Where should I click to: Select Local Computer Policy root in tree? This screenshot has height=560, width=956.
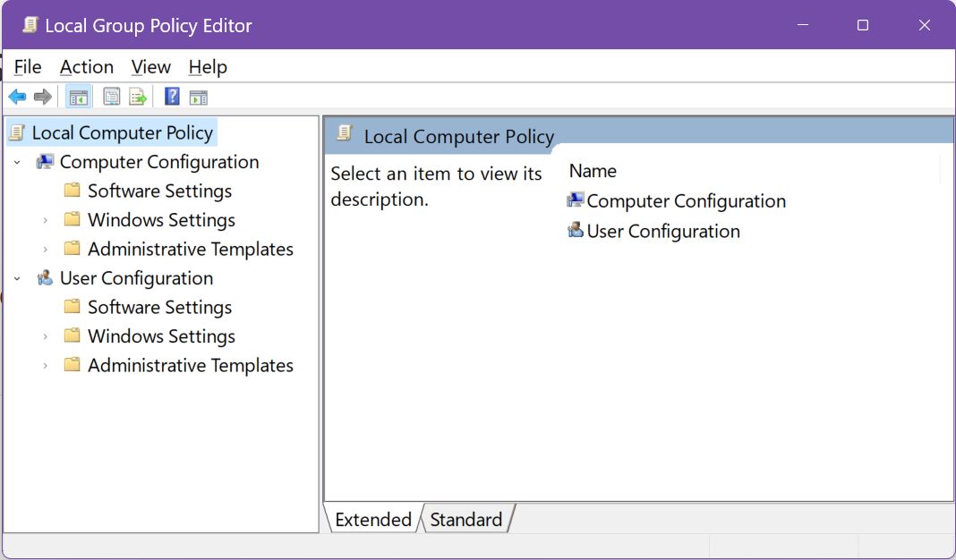tap(122, 132)
